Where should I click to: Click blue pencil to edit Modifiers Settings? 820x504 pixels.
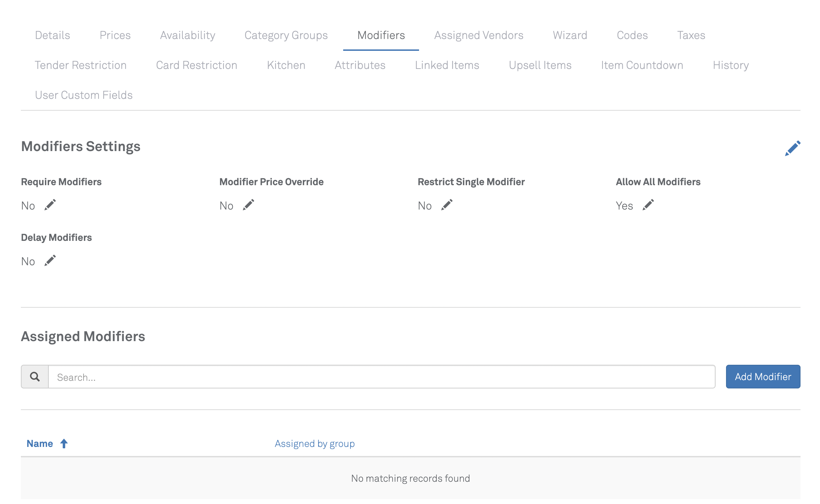793,149
